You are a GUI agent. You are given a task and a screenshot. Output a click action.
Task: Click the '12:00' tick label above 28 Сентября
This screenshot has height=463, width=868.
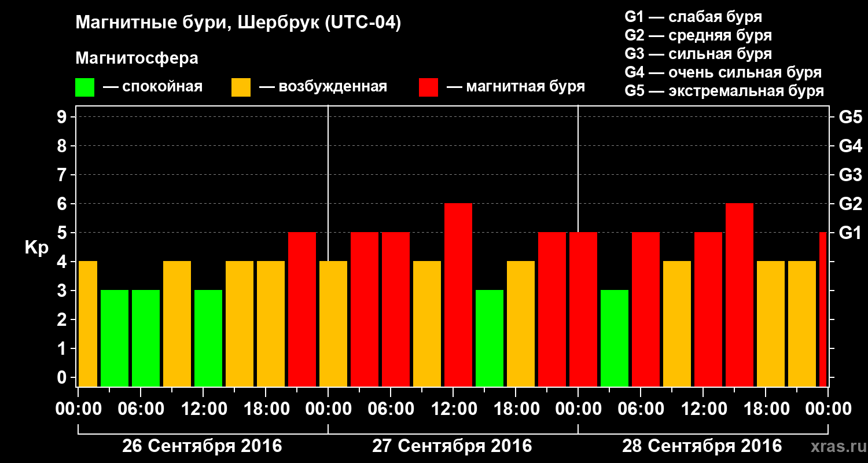pos(703,409)
